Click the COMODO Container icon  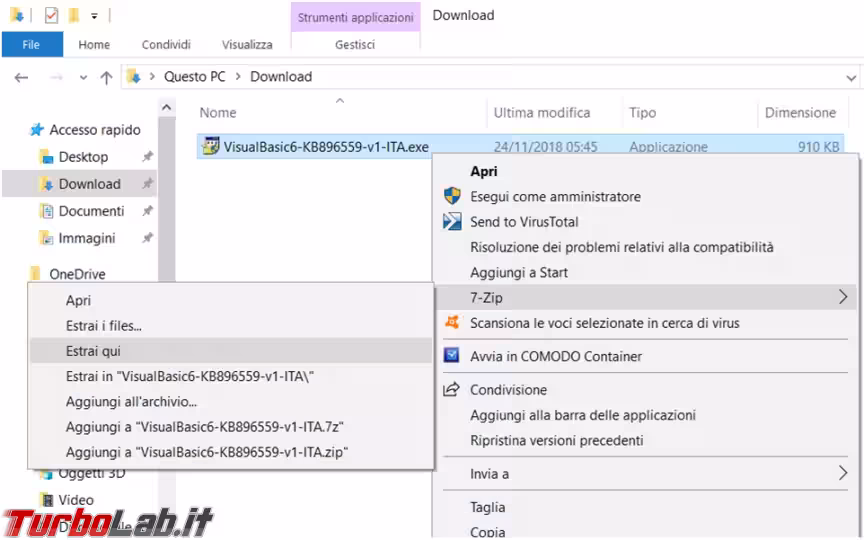click(452, 355)
